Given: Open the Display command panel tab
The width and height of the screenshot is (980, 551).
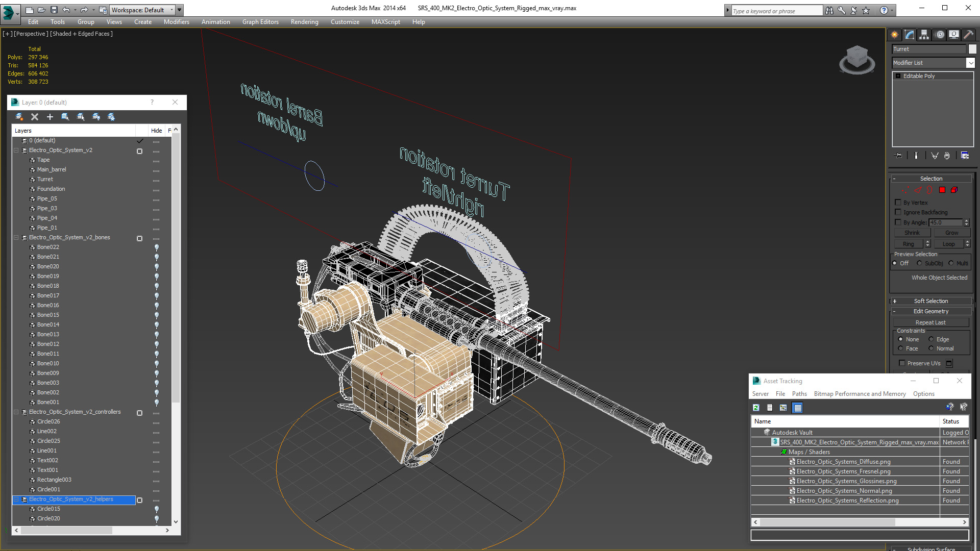Looking at the screenshot, I should [x=954, y=35].
